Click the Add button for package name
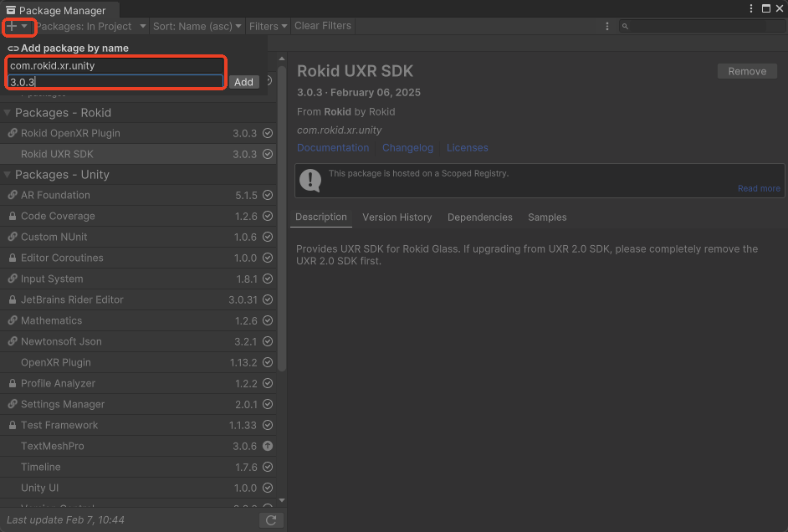This screenshot has width=788, height=532. pyautogui.click(x=243, y=82)
